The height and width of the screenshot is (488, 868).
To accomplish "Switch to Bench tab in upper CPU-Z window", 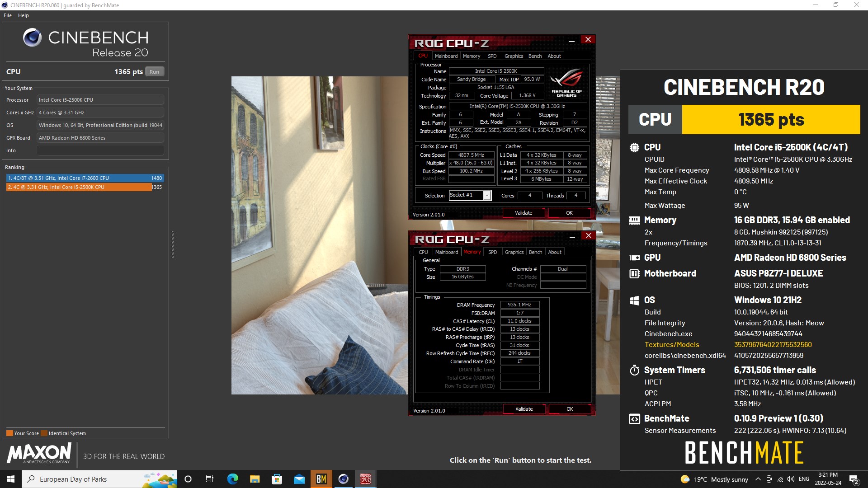I will [535, 56].
